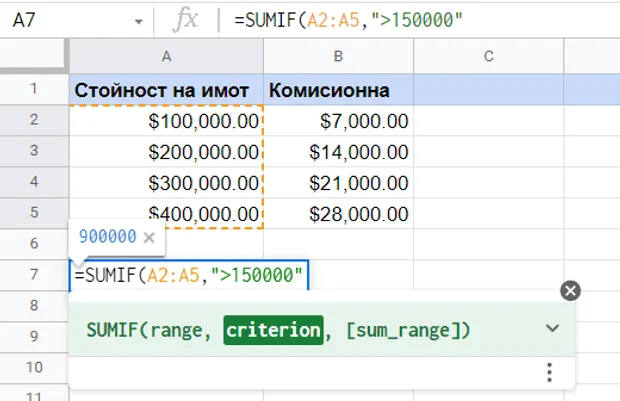Select row 8 header
Screen dimensions: 620x401
point(34,305)
